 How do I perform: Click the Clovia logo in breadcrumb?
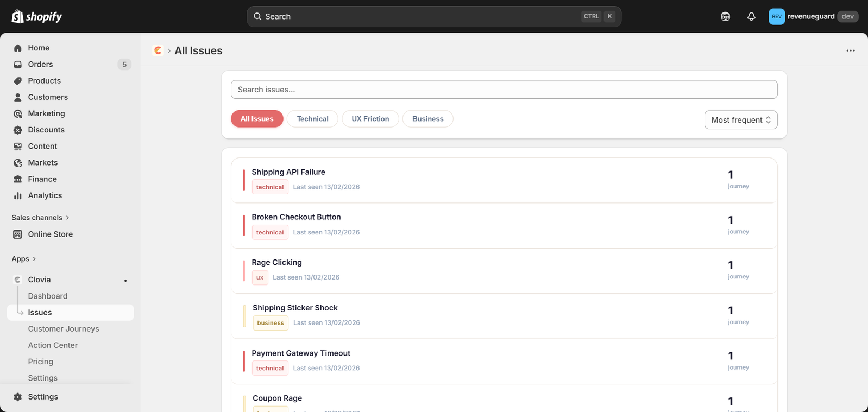tap(158, 50)
